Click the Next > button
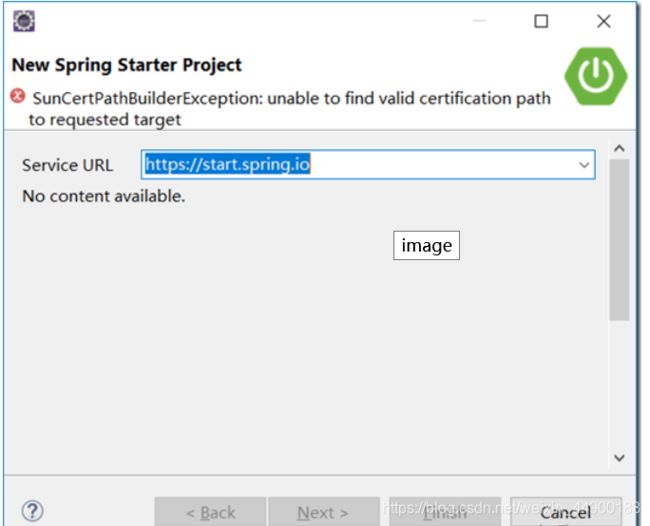 pyautogui.click(x=324, y=512)
